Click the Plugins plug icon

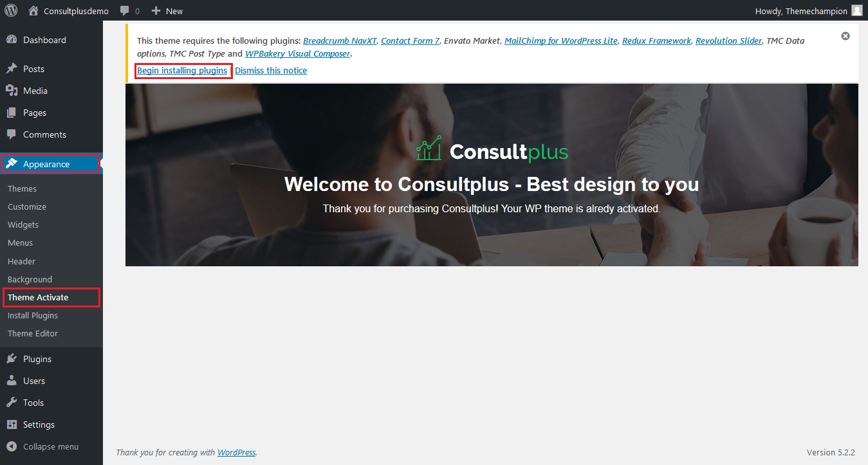coord(12,359)
